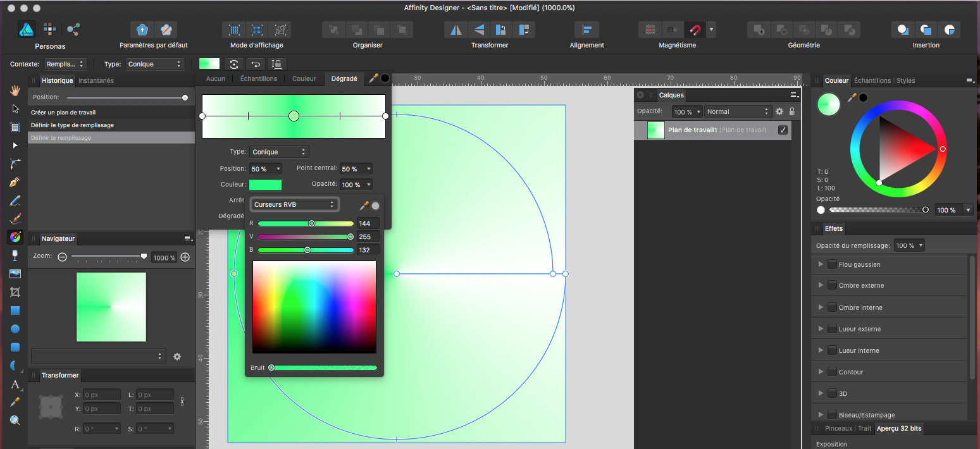
Task: Select the View (hand) tool
Action: [15, 90]
